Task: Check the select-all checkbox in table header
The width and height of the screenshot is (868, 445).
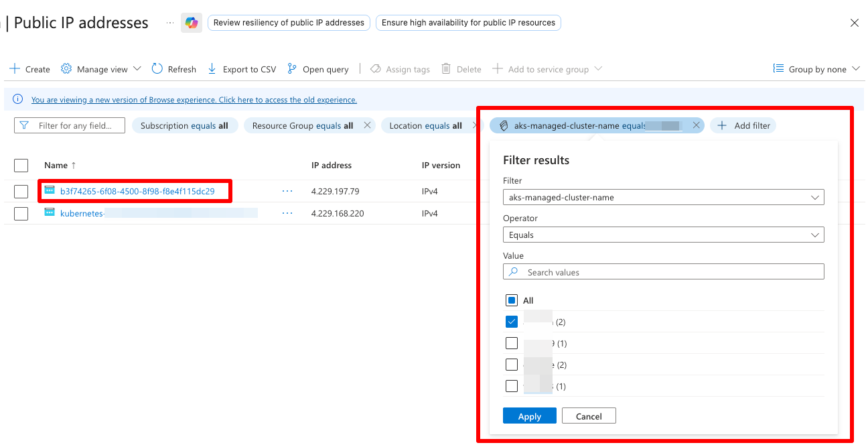Action: click(x=21, y=165)
